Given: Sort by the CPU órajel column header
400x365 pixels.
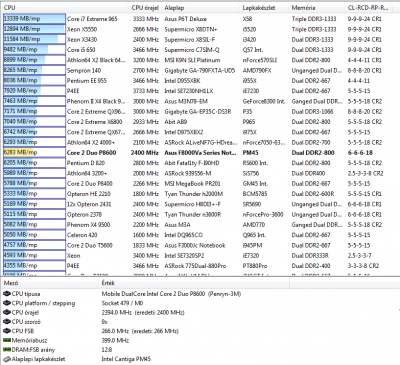Looking at the screenshot, I should pyautogui.click(x=145, y=7).
